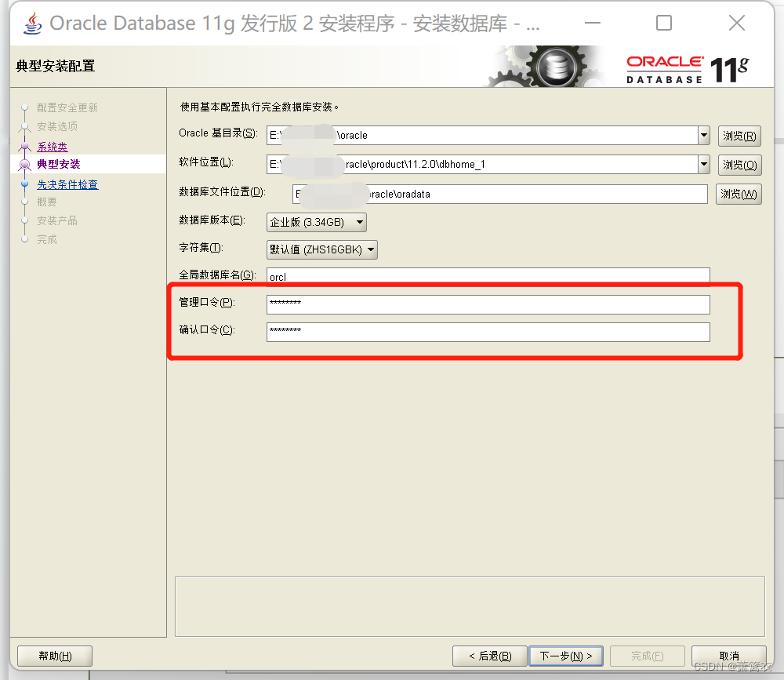This screenshot has width=784, height=680.
Task: Click the disabled 完成(F) button
Action: tap(647, 656)
